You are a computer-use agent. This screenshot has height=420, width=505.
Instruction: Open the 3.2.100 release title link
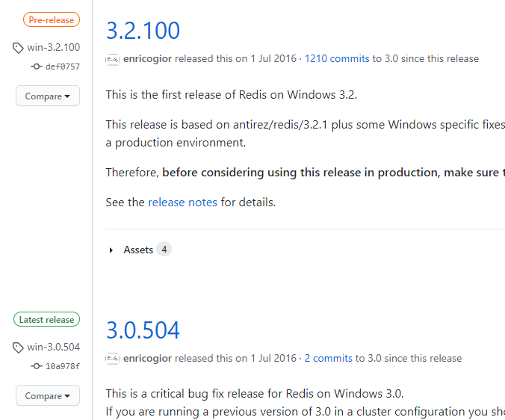[143, 31]
